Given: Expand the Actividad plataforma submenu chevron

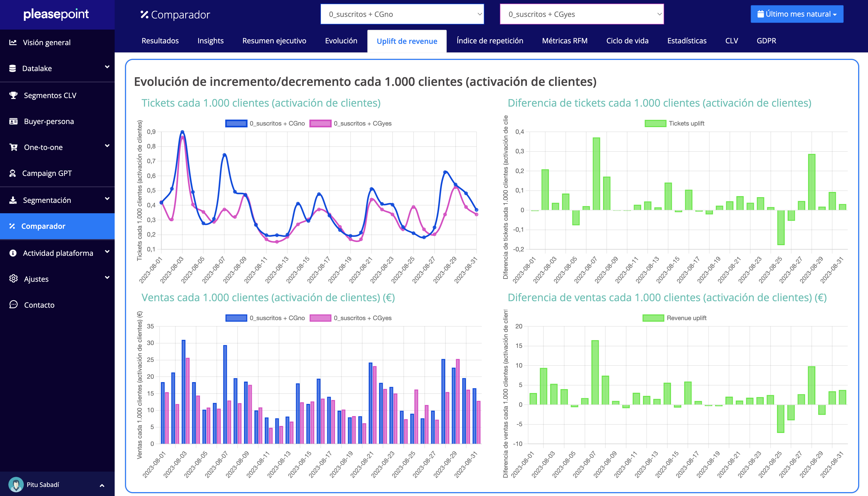Looking at the screenshot, I should [x=107, y=252].
